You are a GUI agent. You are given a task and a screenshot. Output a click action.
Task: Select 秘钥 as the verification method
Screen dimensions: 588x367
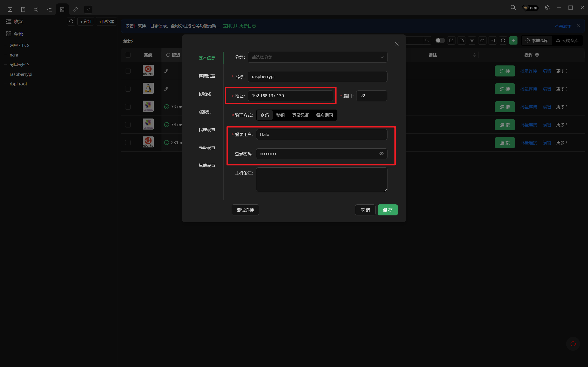280,115
